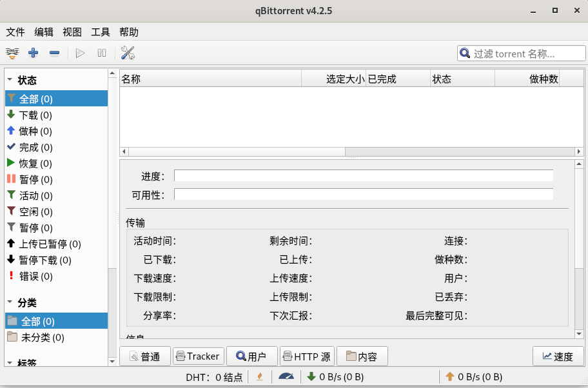Switch to the Tracker tab
This screenshot has height=388, width=588.
tap(199, 356)
